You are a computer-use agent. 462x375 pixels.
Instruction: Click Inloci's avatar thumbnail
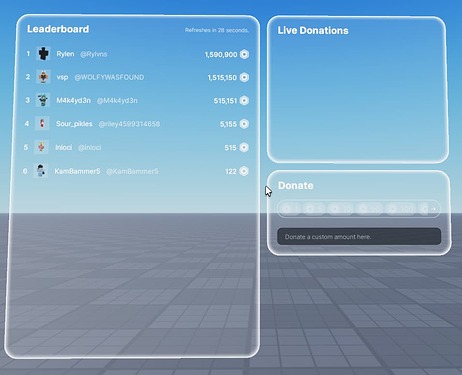click(x=41, y=147)
